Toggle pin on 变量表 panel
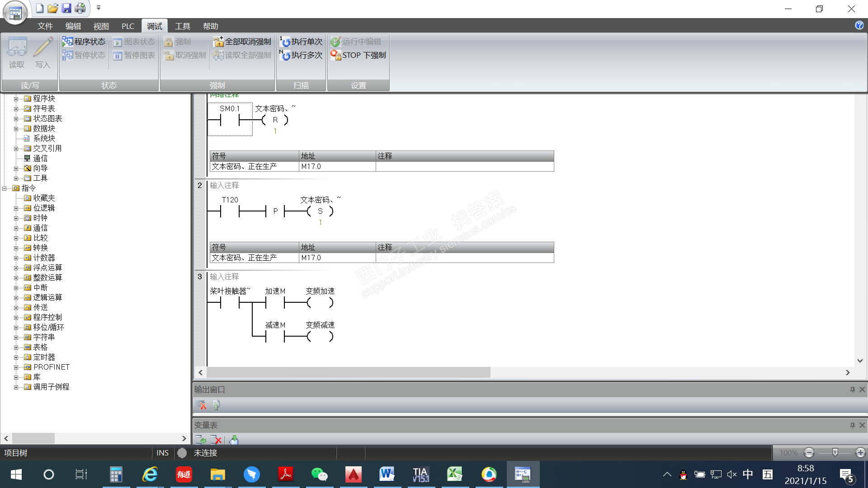Viewport: 868px width, 488px height. [x=852, y=425]
